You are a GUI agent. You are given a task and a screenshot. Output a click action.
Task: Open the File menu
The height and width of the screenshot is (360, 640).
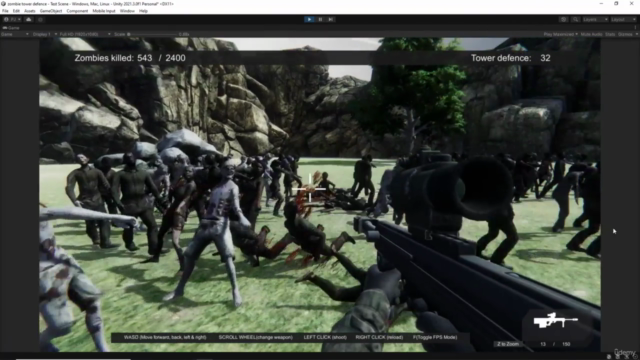click(x=5, y=11)
